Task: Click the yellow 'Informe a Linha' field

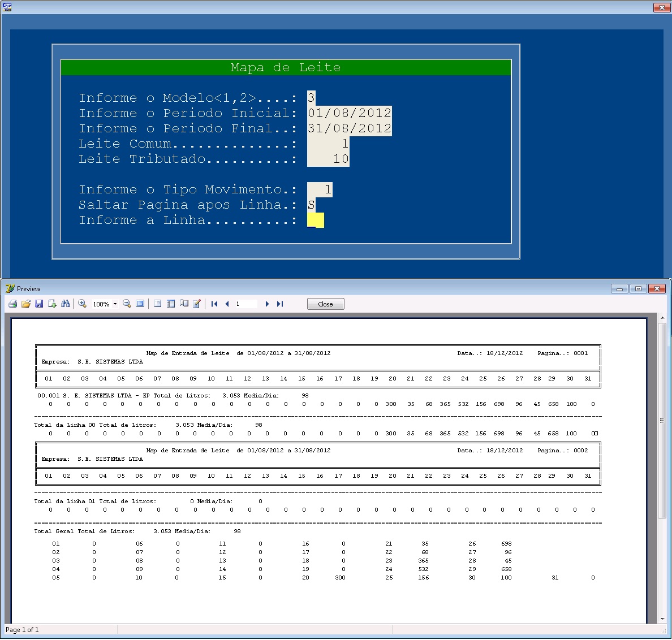Action: click(x=316, y=220)
